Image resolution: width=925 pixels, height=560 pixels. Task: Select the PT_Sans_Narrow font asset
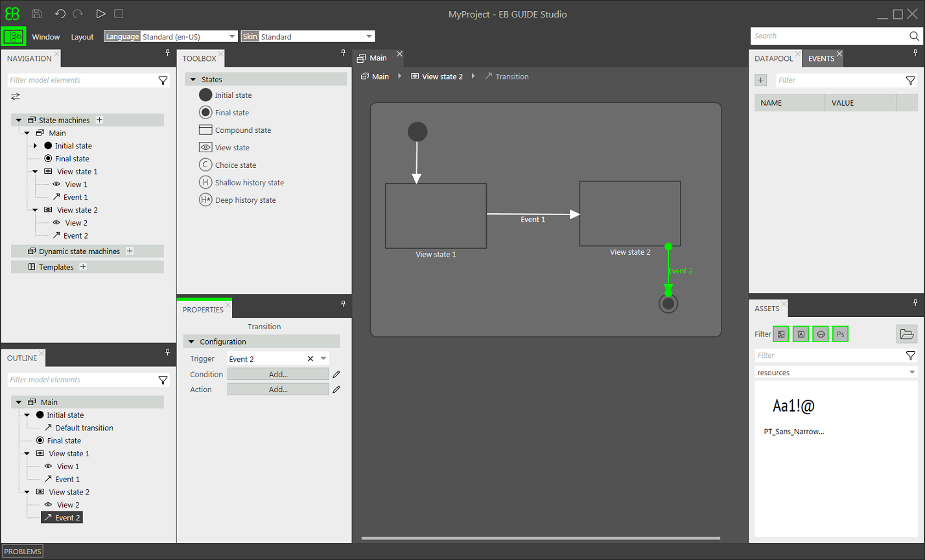point(794,415)
